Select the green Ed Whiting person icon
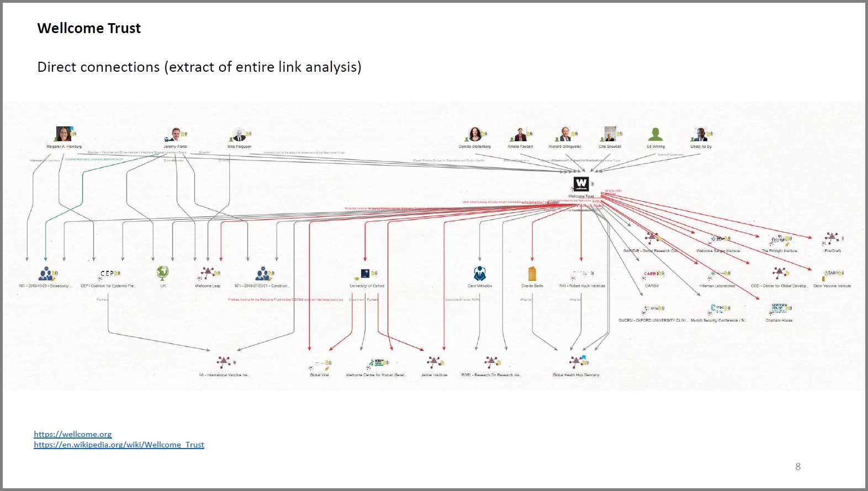This screenshot has height=491, width=868. click(655, 134)
